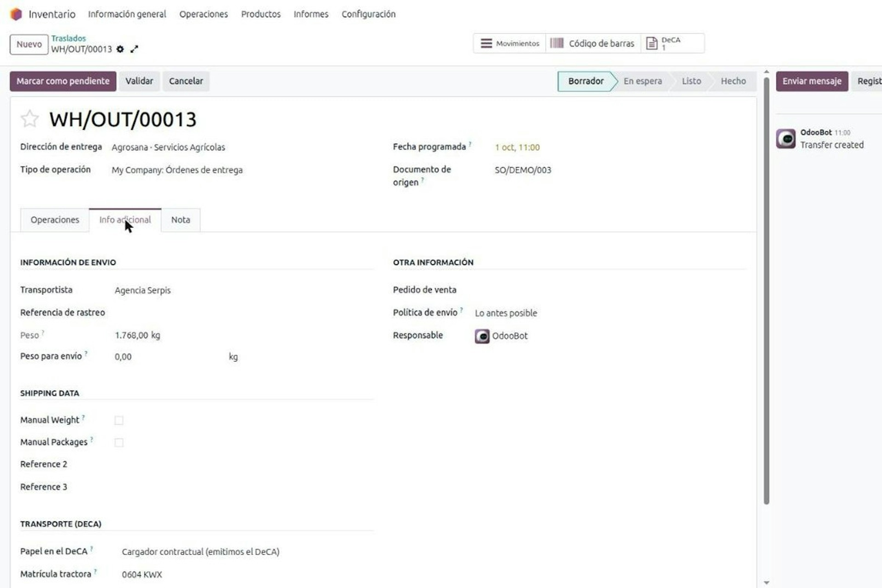
Task: Click the Marcar como pendiente button
Action: 63,81
